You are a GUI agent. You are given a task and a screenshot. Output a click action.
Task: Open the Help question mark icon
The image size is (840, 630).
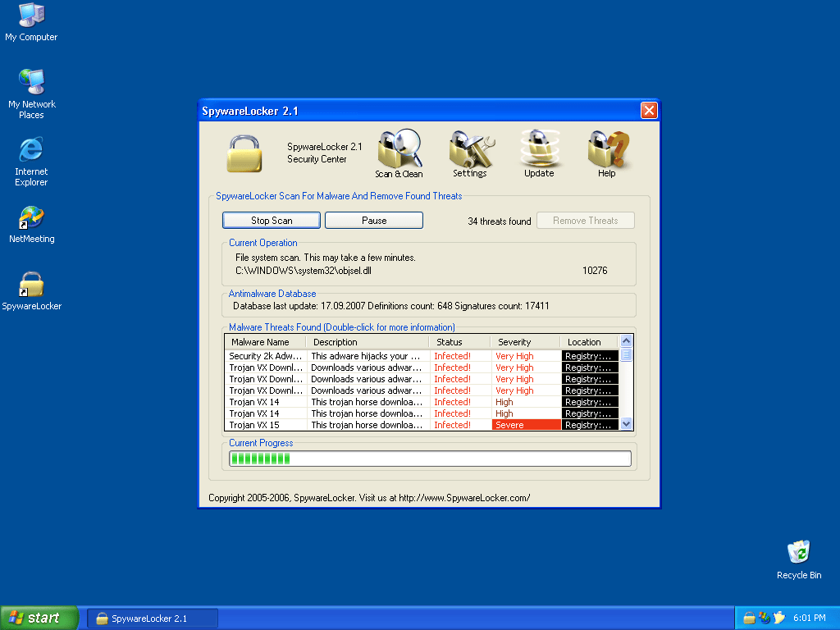coord(607,153)
